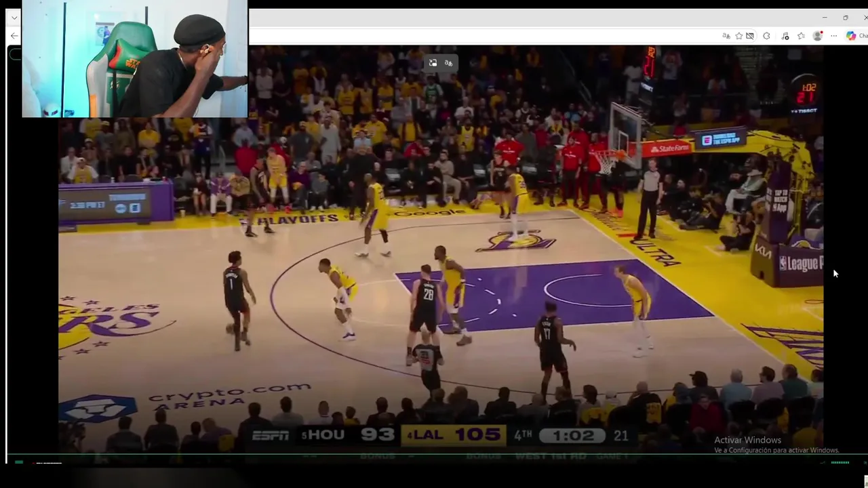Screen dimensions: 868x488
Task: Open the media control music note icon
Action: 785,36
